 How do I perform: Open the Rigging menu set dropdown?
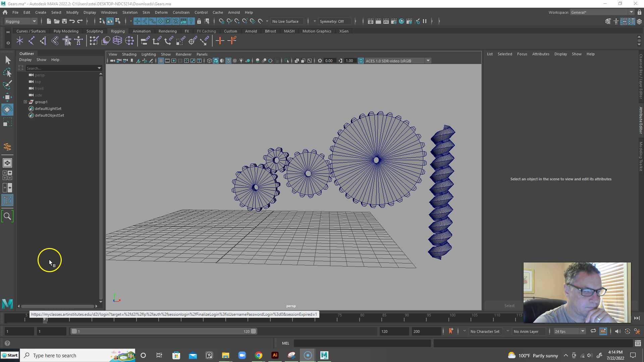(x=20, y=21)
